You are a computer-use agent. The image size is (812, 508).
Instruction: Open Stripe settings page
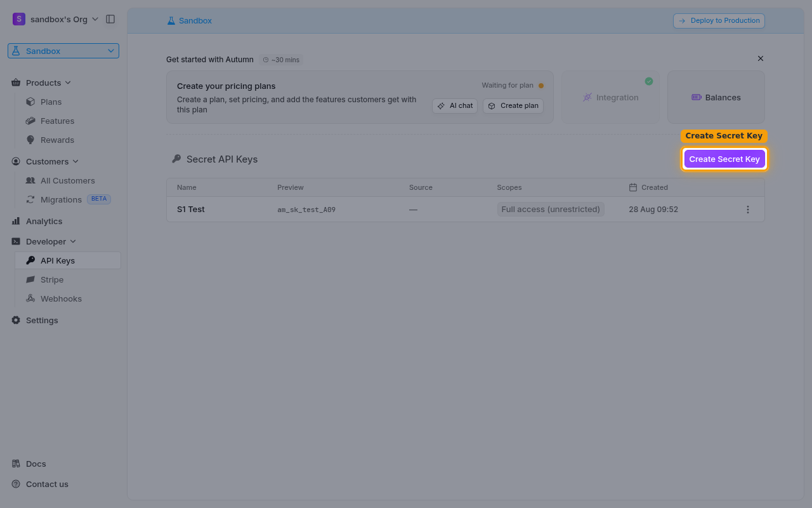tap(52, 279)
